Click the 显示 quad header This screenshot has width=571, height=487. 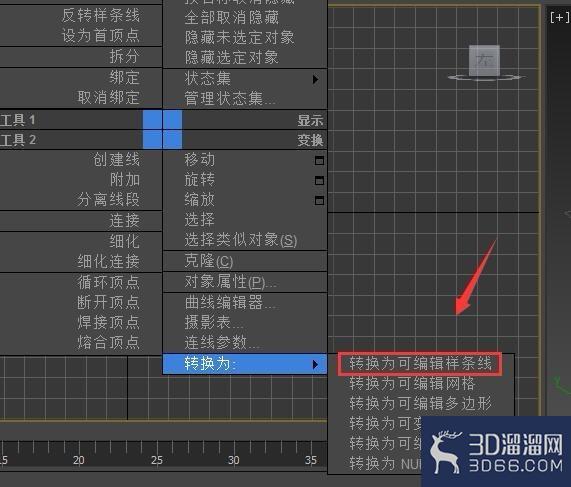coord(310,121)
